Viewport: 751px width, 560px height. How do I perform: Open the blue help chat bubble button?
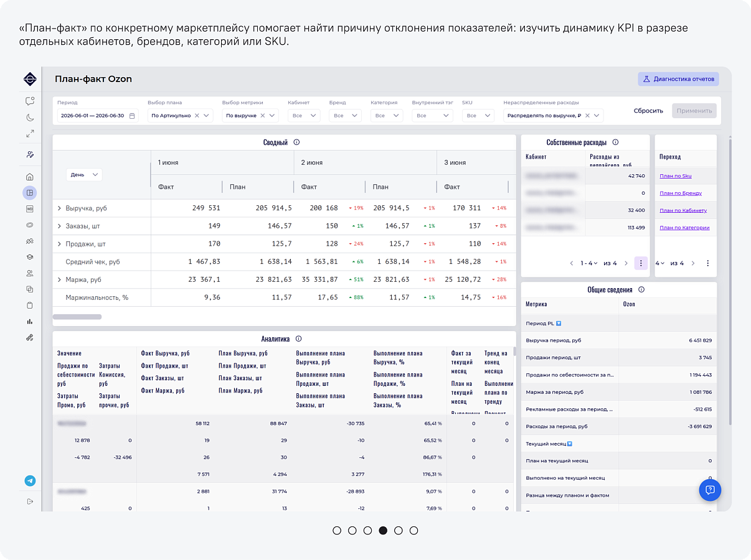click(710, 490)
